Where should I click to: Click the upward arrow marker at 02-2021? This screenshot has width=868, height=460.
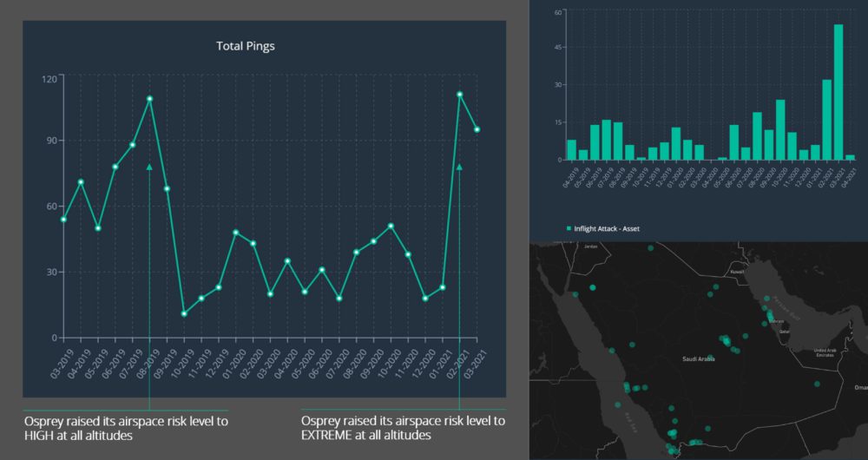459,167
